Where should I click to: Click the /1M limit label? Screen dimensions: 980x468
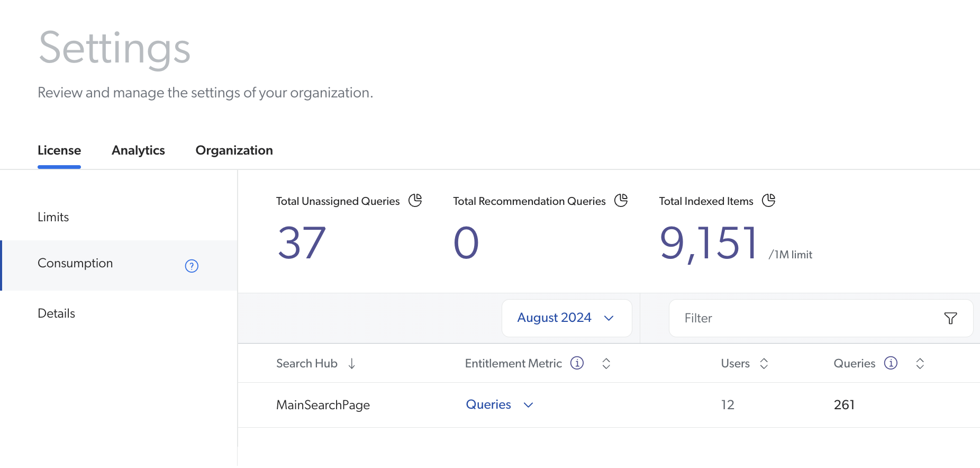pyautogui.click(x=791, y=255)
